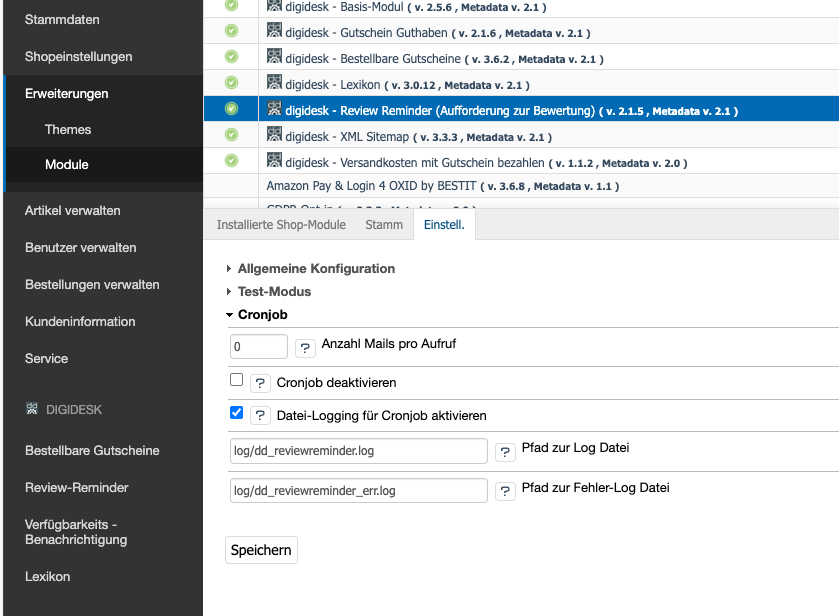Click help icon for Pfad zur Fehler-Log Datei
Image resolution: width=839 pixels, height=616 pixels.
click(506, 491)
